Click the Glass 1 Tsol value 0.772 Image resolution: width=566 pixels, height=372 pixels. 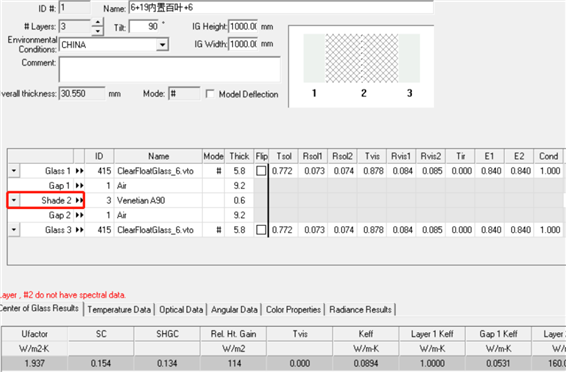point(282,171)
